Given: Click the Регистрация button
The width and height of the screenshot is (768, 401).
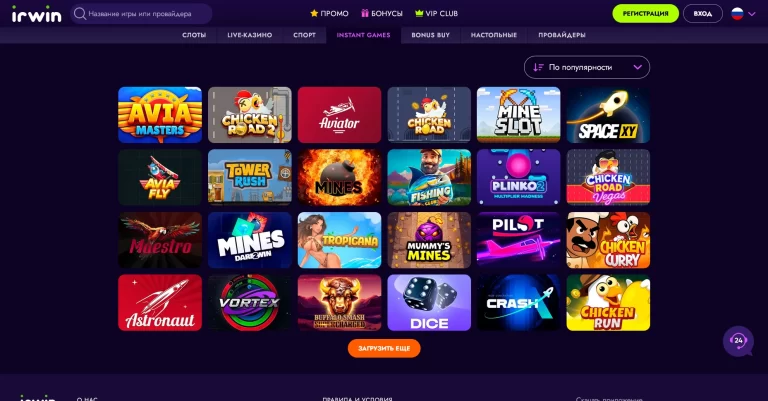Looking at the screenshot, I should click(x=646, y=14).
